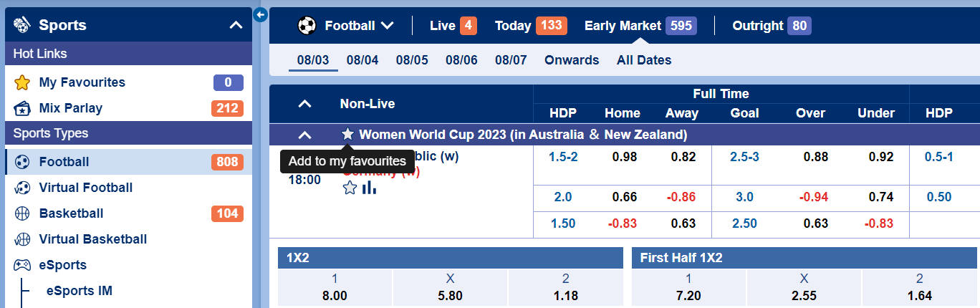Open match statistics bar chart icon
The height and width of the screenshot is (308, 980).
pos(369,188)
